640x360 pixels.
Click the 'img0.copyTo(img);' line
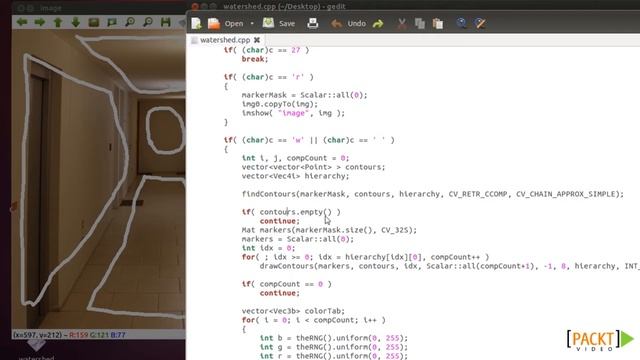coord(280,104)
